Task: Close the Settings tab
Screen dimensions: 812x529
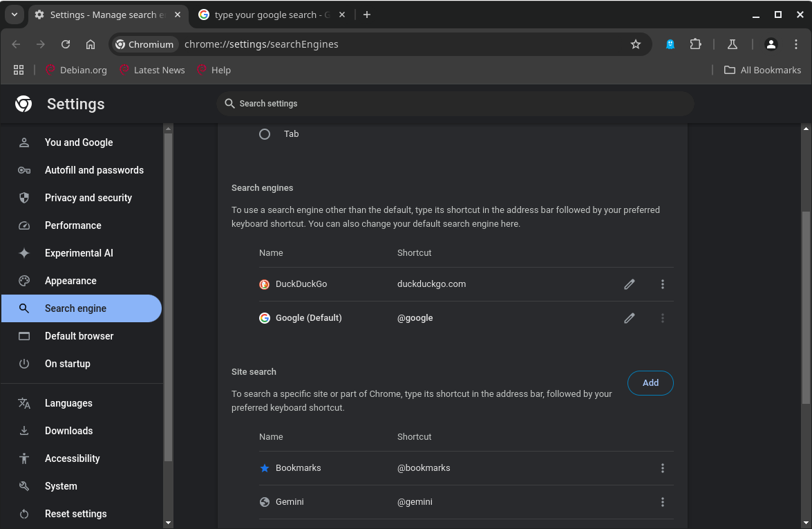Action: (178, 15)
